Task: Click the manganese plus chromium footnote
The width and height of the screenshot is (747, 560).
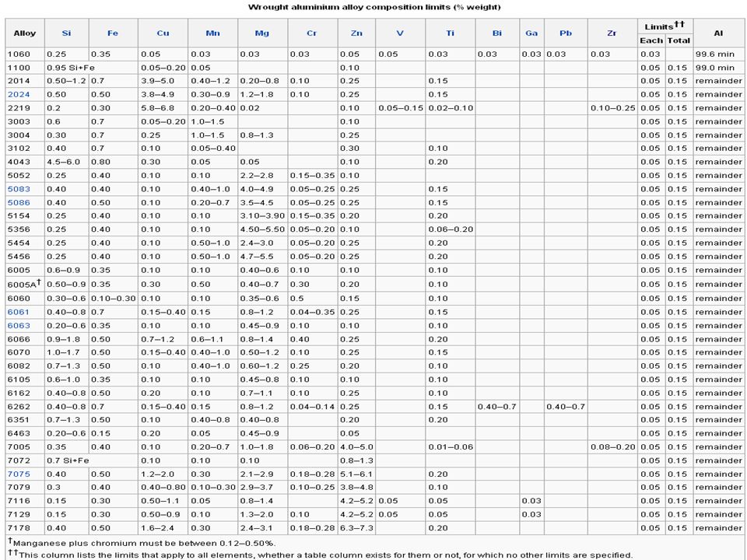Action: click(142, 542)
